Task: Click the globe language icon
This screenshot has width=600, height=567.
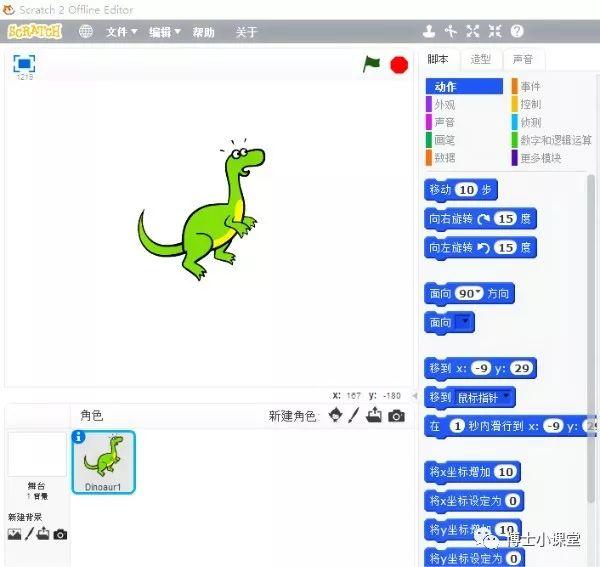Action: pyautogui.click(x=86, y=32)
